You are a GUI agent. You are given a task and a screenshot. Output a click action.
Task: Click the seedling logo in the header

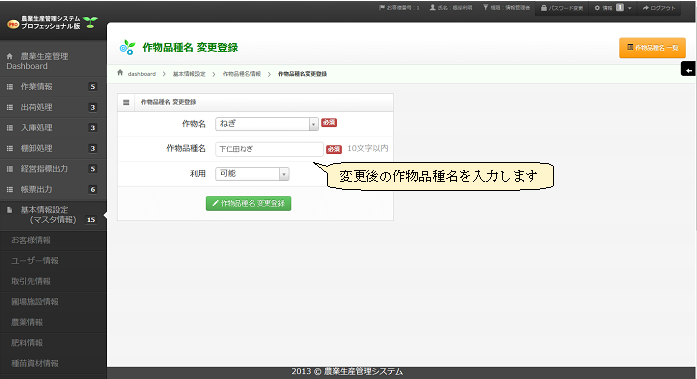point(90,22)
